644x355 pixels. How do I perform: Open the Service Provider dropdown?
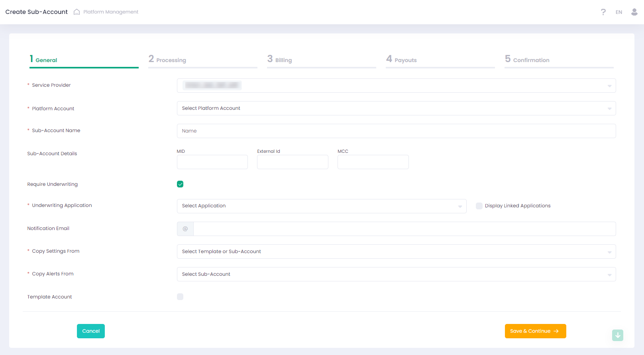click(x=396, y=86)
